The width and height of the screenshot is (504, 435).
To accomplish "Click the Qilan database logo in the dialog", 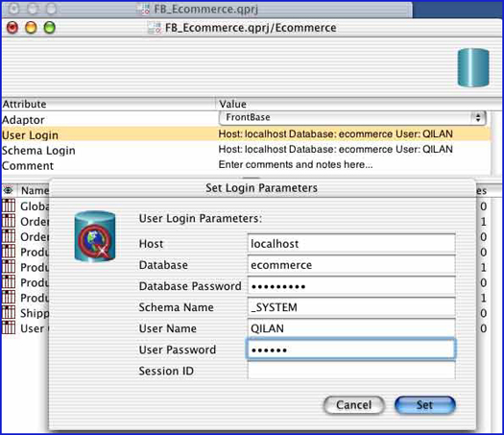I will (95, 236).
